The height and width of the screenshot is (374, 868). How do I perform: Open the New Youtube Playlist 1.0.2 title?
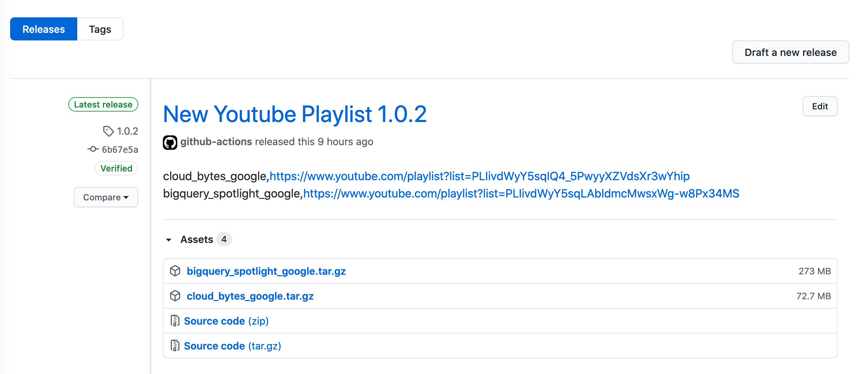295,114
